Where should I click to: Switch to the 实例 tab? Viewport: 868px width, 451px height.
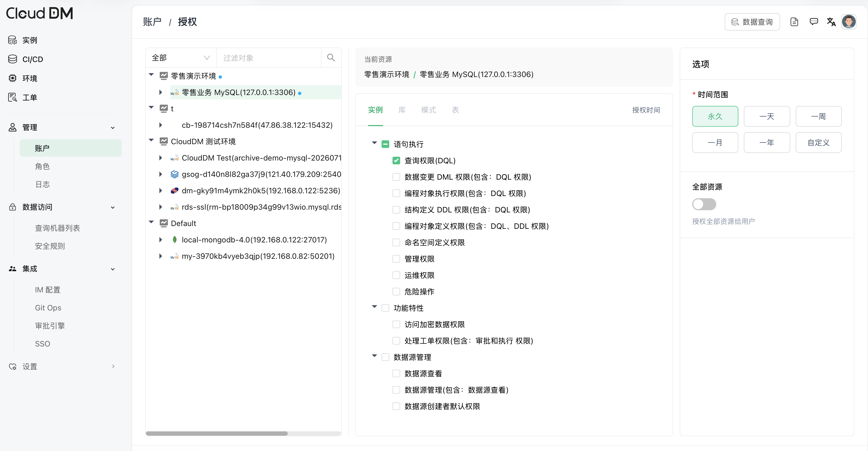pos(375,110)
